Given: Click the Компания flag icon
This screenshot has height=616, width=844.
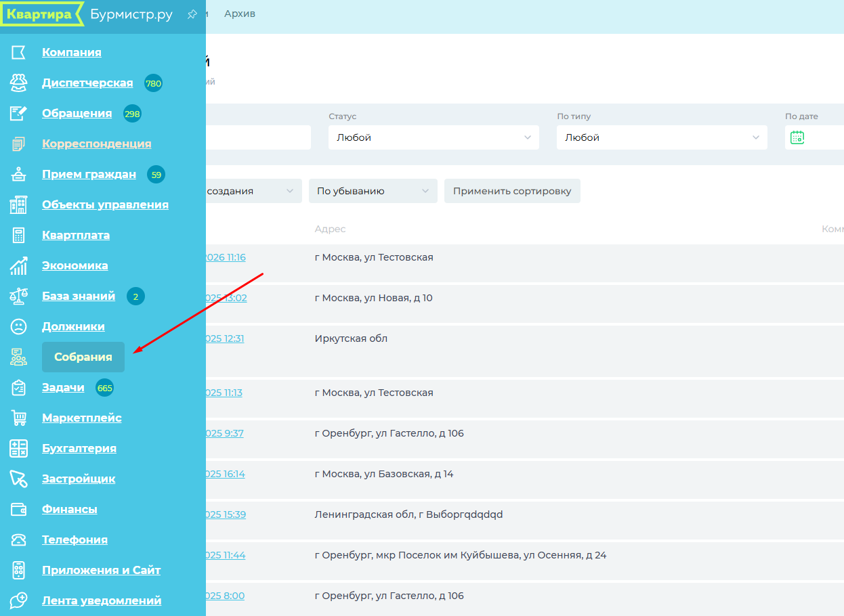Looking at the screenshot, I should (18, 53).
